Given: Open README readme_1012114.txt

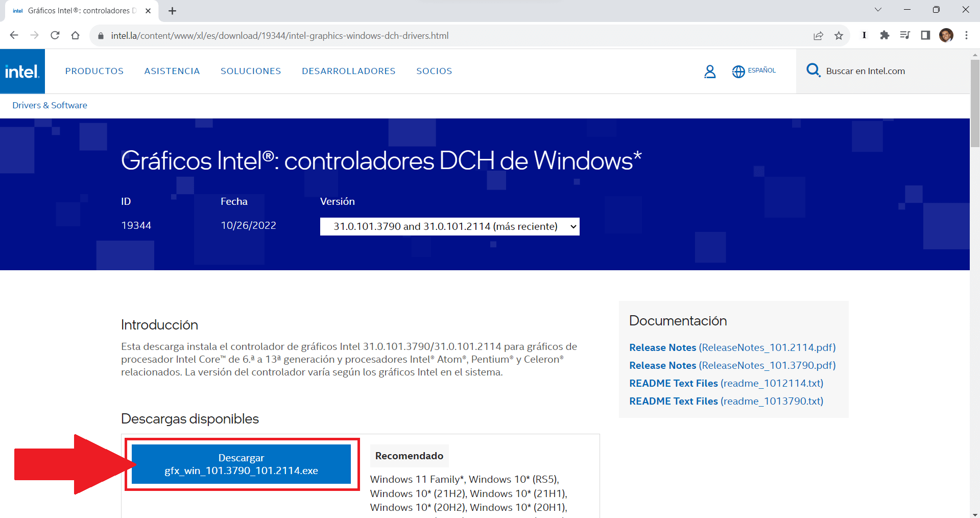Looking at the screenshot, I should click(x=726, y=383).
